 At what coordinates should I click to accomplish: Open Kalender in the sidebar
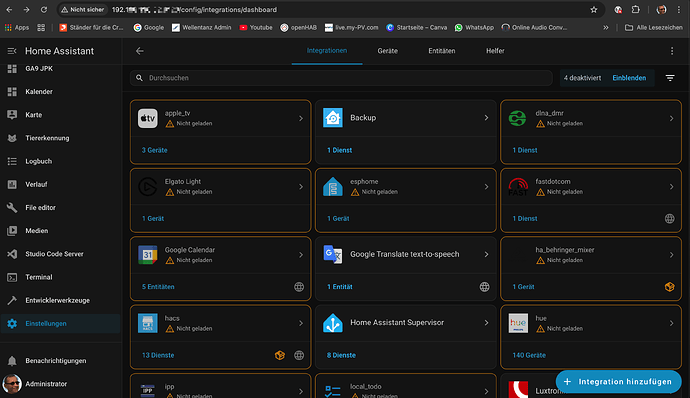click(60, 92)
